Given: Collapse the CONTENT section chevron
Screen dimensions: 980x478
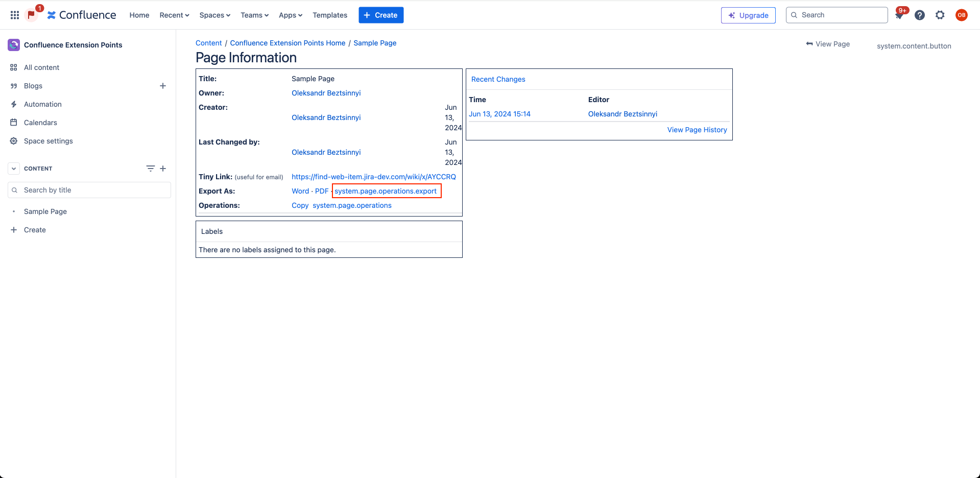Looking at the screenshot, I should [14, 169].
